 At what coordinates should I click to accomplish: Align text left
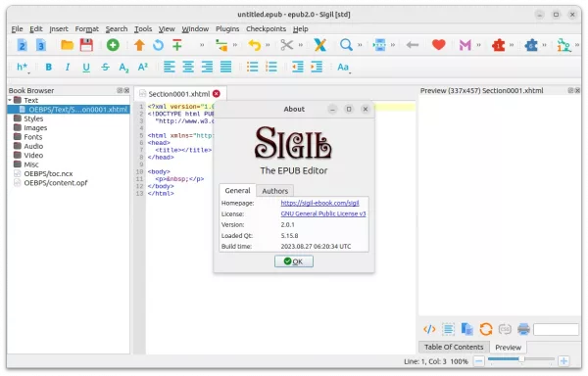(170, 67)
